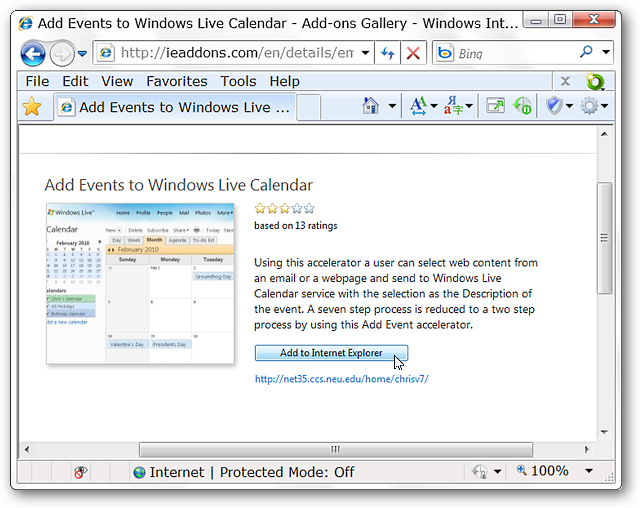
Task: Rate two stars using second star
Action: pyautogui.click(x=272, y=209)
